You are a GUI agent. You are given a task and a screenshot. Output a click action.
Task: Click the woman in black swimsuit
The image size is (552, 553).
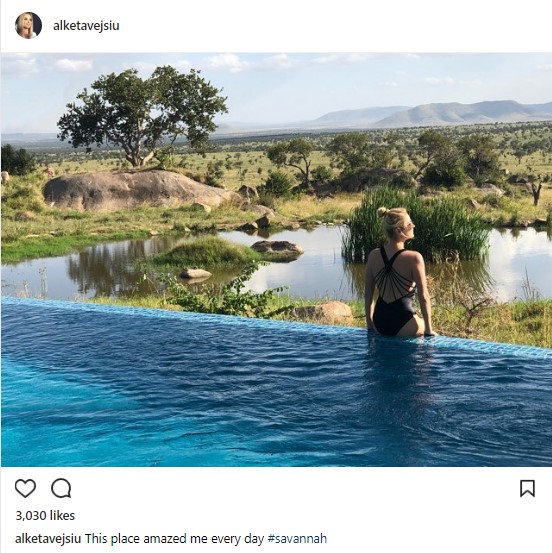click(399, 272)
